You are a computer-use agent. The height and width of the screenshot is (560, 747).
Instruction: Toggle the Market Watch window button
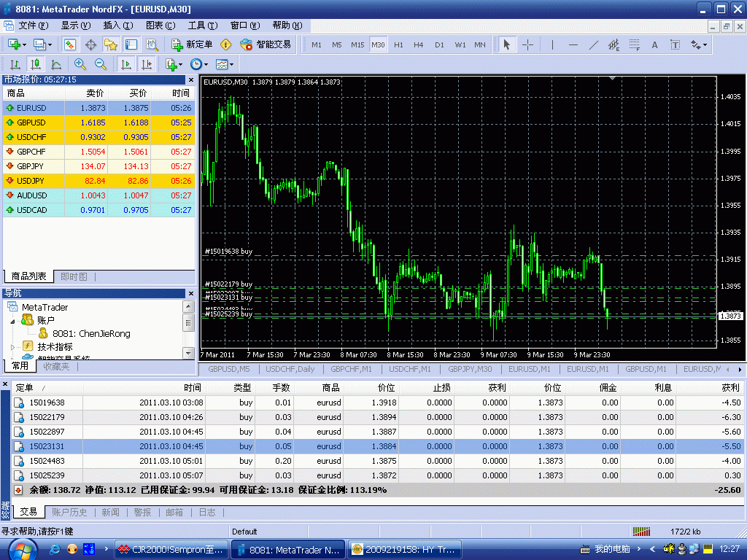[x=70, y=44]
